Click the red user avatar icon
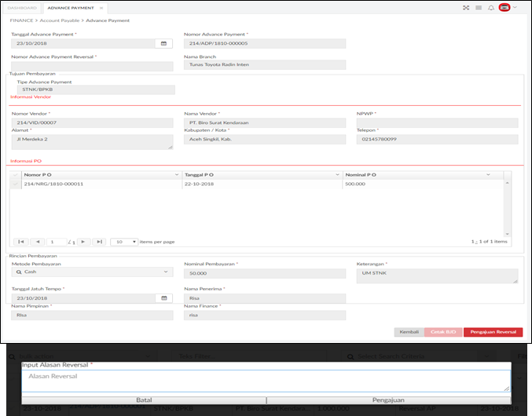 point(504,7)
